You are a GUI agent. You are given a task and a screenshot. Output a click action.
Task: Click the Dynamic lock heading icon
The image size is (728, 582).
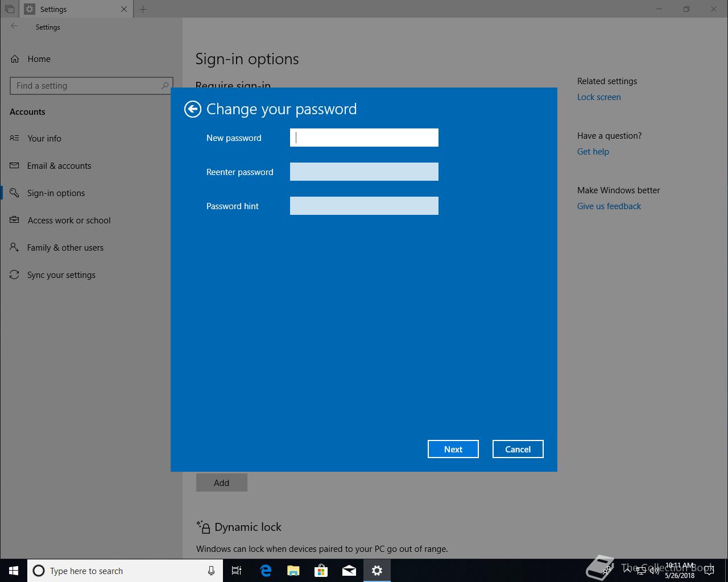[x=203, y=527]
